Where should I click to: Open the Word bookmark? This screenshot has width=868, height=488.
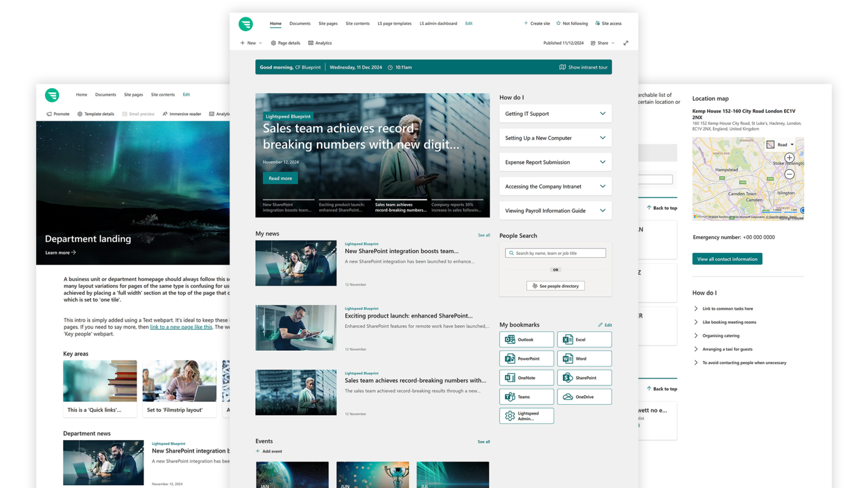(x=584, y=358)
